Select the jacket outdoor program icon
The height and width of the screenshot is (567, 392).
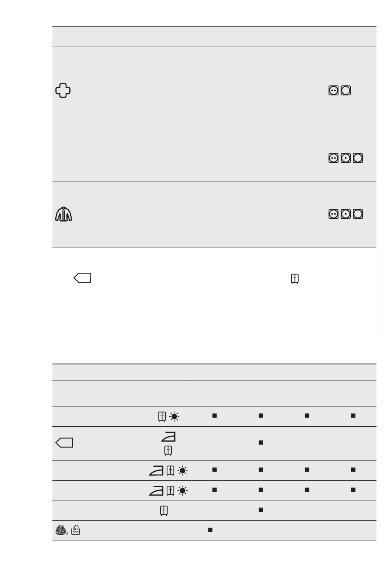click(64, 214)
